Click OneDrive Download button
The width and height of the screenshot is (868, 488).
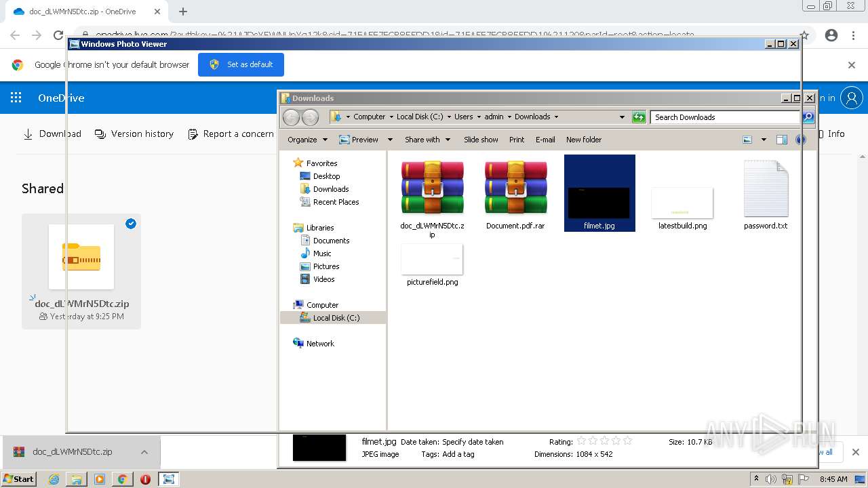pyautogui.click(x=52, y=134)
